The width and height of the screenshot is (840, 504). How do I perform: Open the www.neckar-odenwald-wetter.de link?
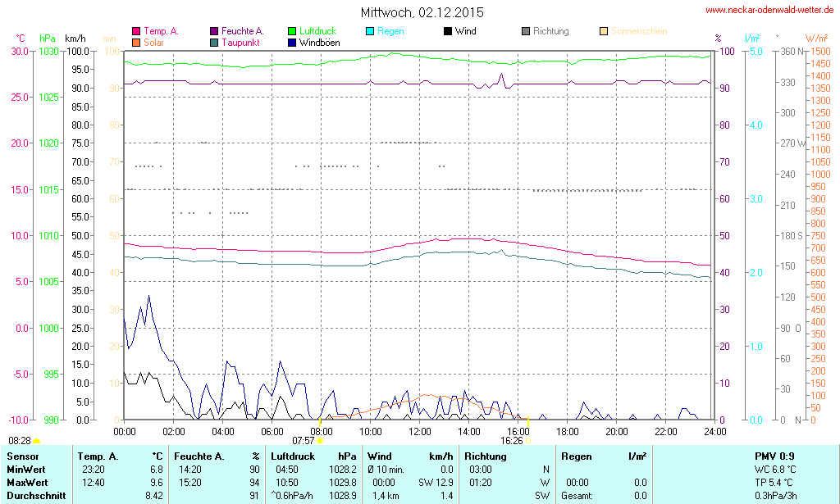[x=771, y=11]
